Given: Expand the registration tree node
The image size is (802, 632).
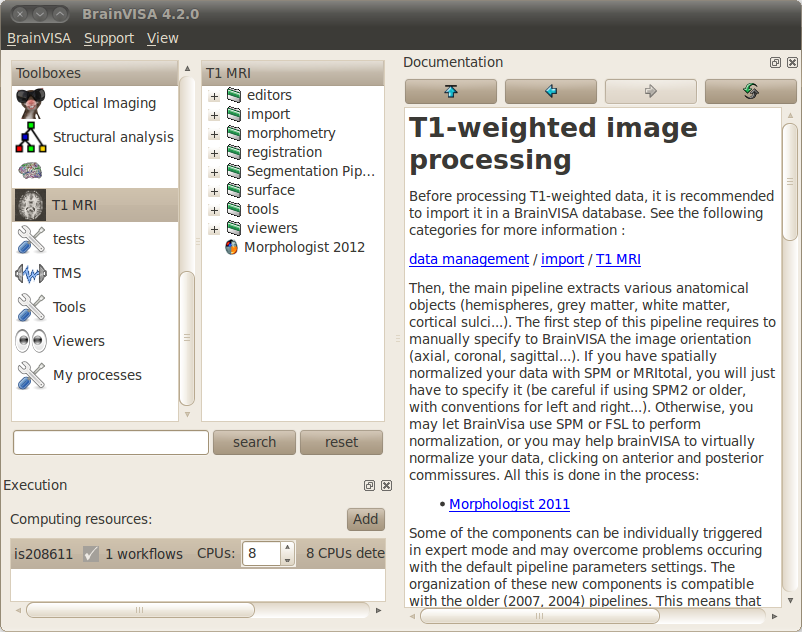Looking at the screenshot, I should pyautogui.click(x=214, y=153).
